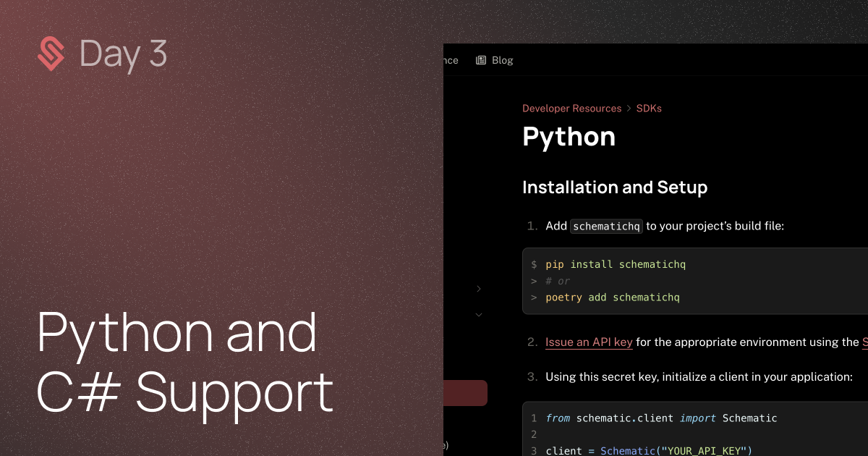868x456 pixels.
Task: Click the Schematic constructor in the code
Action: (626, 450)
